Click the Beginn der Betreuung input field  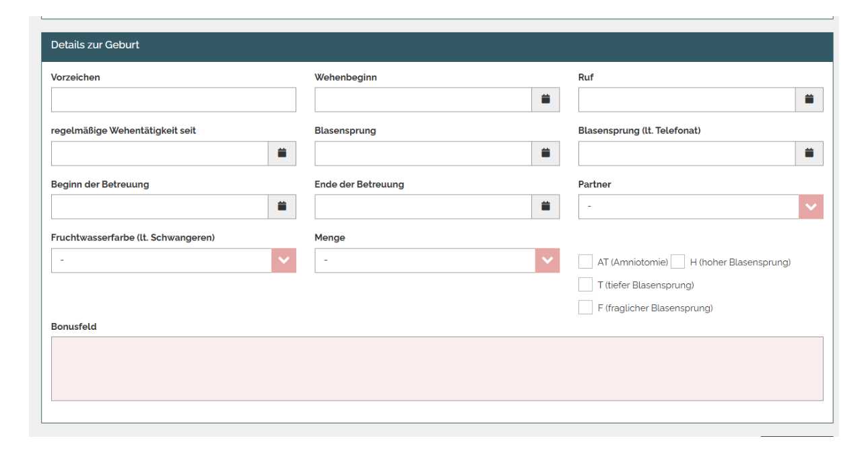tap(160, 207)
